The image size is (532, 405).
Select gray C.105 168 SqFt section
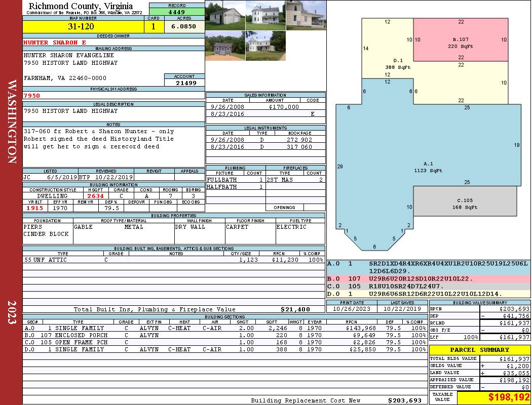click(x=465, y=201)
